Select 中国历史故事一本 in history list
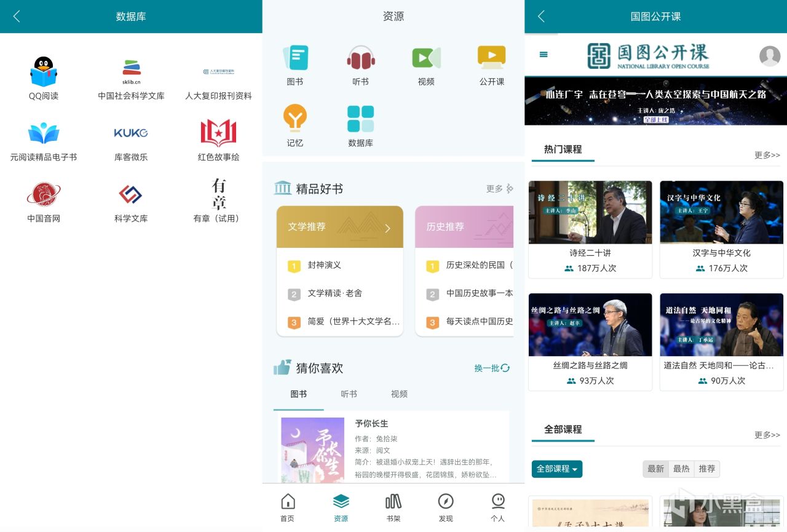Screen dimensions: 787x532 coord(480,293)
